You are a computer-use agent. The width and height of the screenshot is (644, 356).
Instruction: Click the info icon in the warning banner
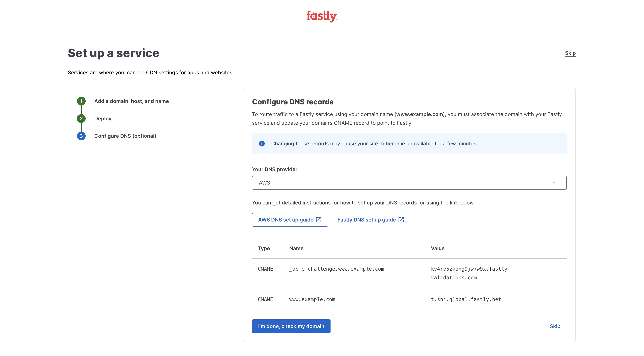[x=262, y=143]
